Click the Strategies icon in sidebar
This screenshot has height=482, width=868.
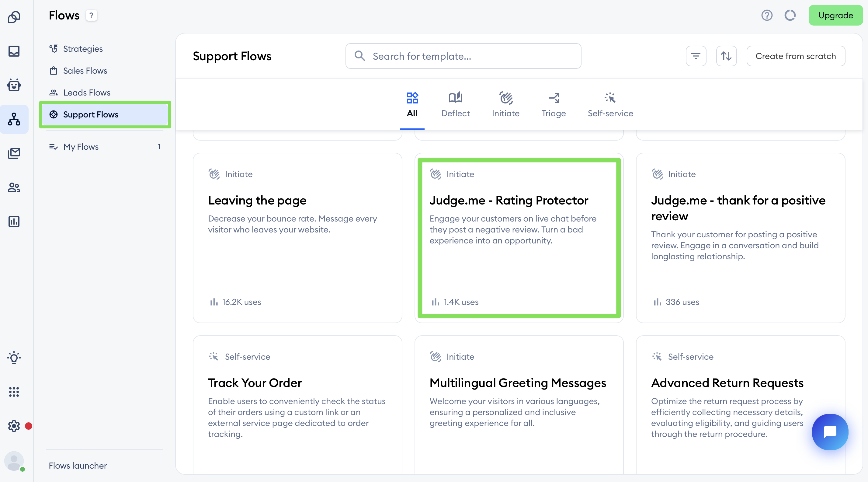(54, 49)
